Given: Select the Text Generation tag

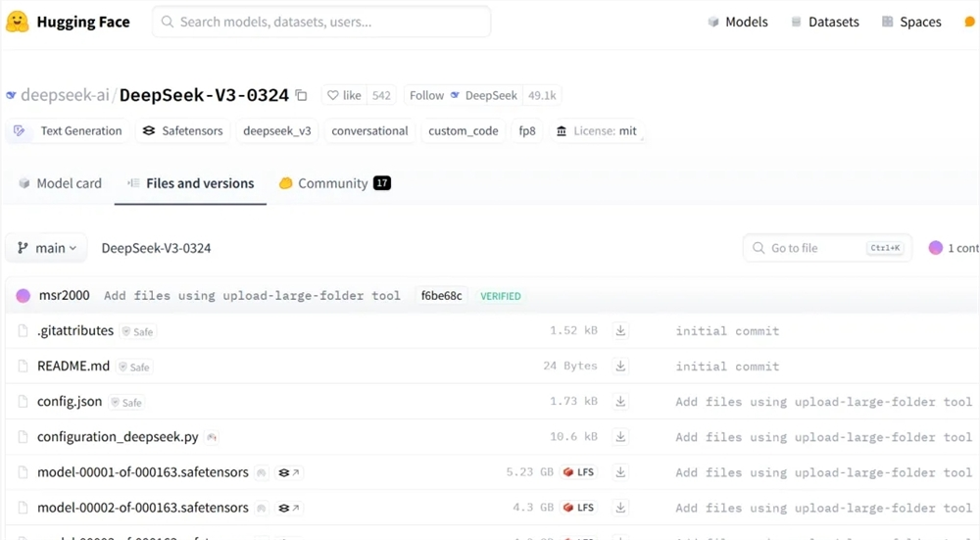Looking at the screenshot, I should (68, 130).
